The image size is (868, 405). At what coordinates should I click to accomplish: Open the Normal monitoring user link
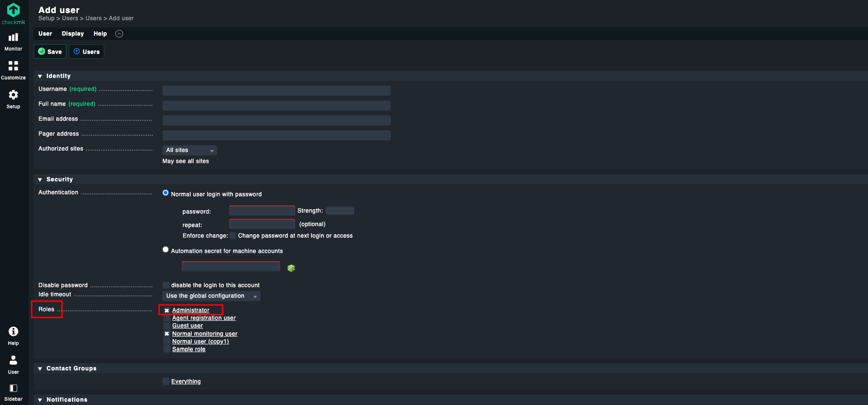[x=205, y=334]
